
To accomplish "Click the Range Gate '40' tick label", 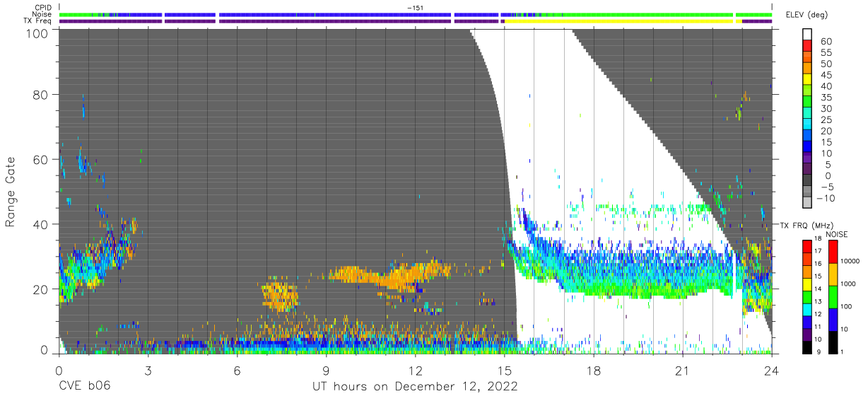I will pyautogui.click(x=40, y=223).
